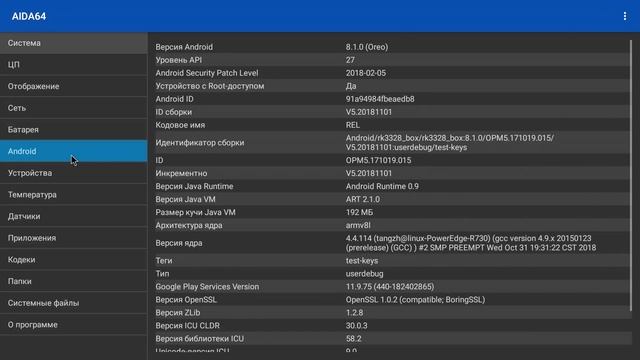Click build fingerprint rk3328_box value

(x=450, y=143)
